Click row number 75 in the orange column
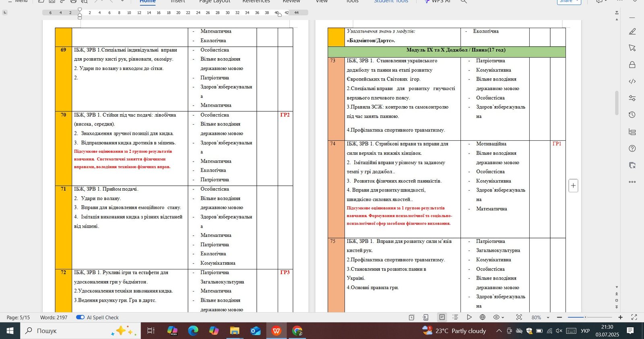 point(333,241)
